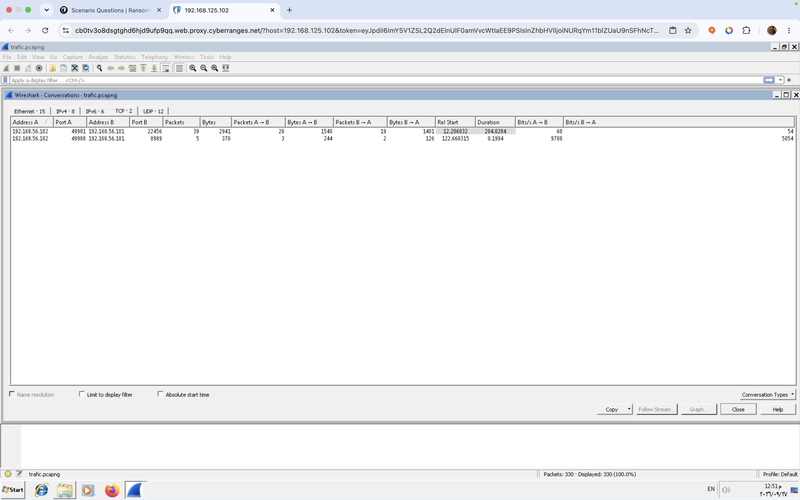
Task: Click the display filter input field
Action: click(x=386, y=80)
